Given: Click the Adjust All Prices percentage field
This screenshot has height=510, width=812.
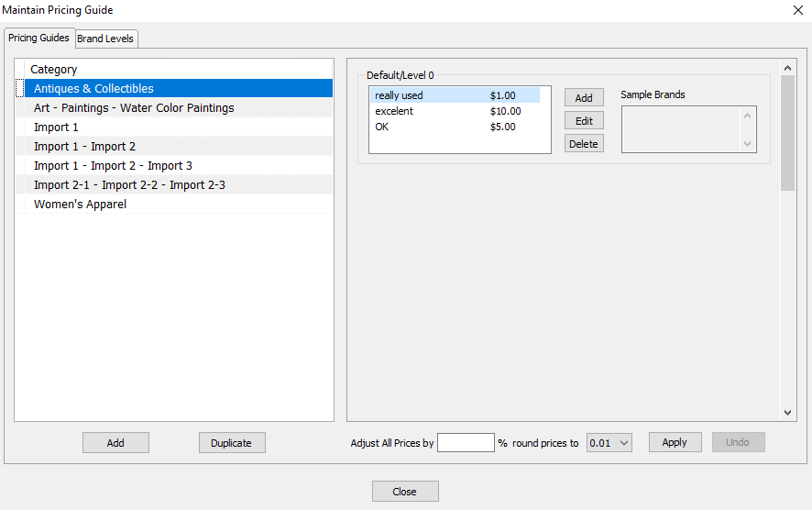Looking at the screenshot, I should tap(466, 443).
